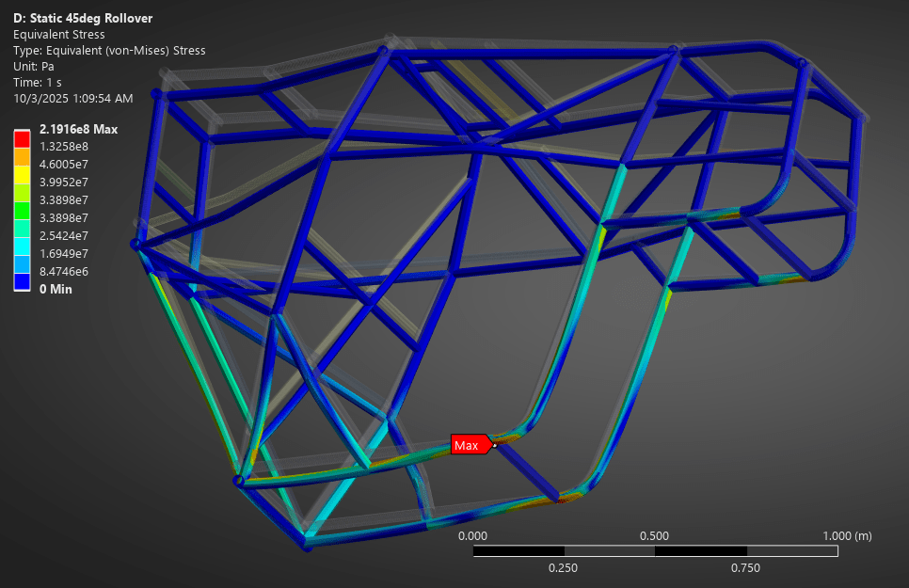
Task: Pick the orange legend color band
Action: [x=22, y=155]
